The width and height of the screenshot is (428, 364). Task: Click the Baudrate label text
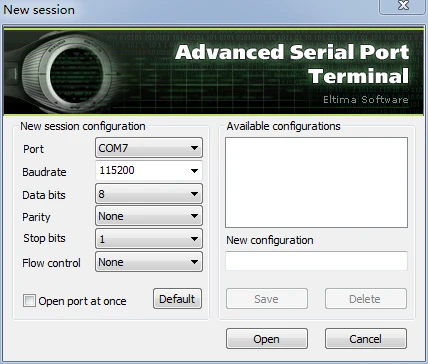44,172
